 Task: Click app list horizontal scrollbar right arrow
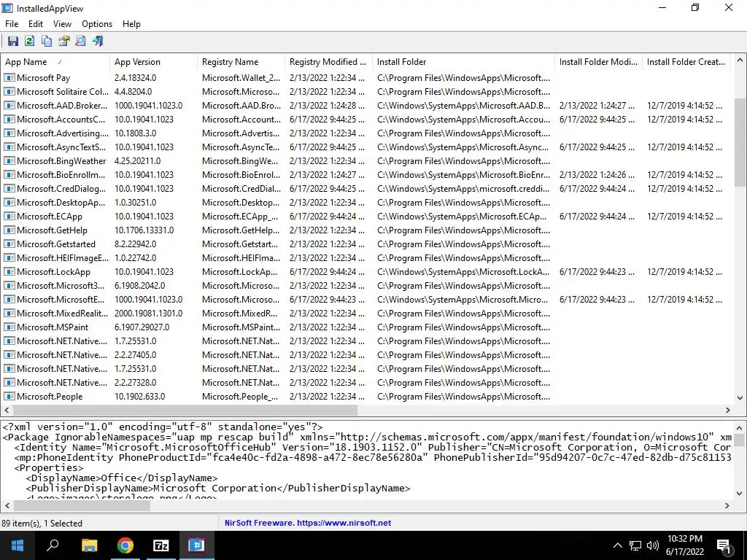pos(728,410)
